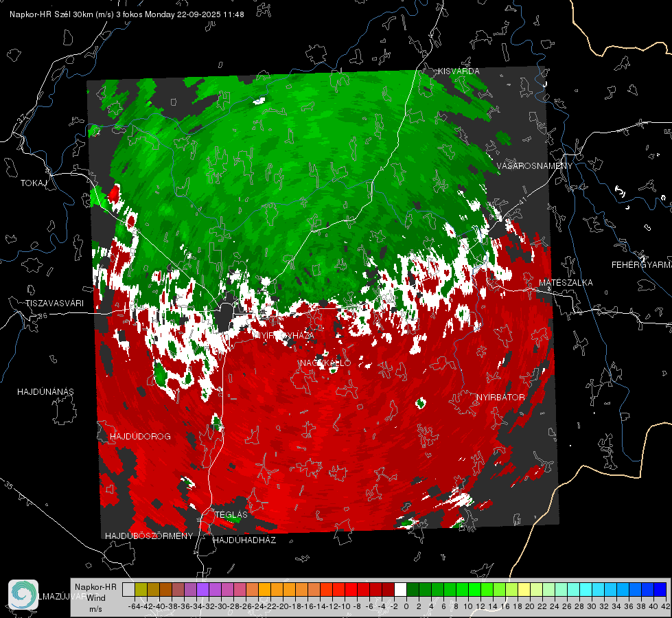This screenshot has width=672, height=618.
Task: Select the deep blue swatch between 40 and 42
Action: tap(660, 589)
